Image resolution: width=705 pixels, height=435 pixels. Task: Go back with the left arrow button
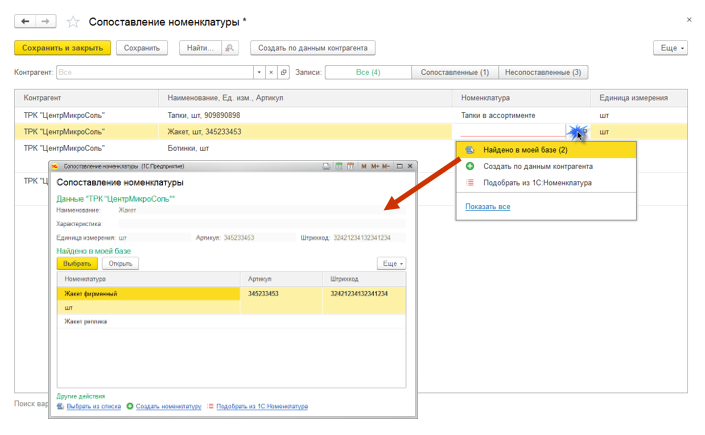click(x=25, y=22)
